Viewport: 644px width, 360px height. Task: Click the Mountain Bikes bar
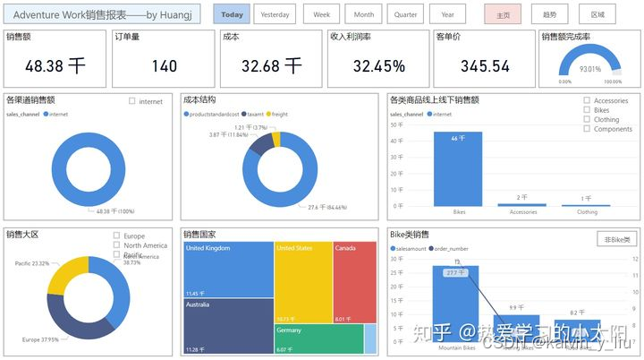(456, 304)
